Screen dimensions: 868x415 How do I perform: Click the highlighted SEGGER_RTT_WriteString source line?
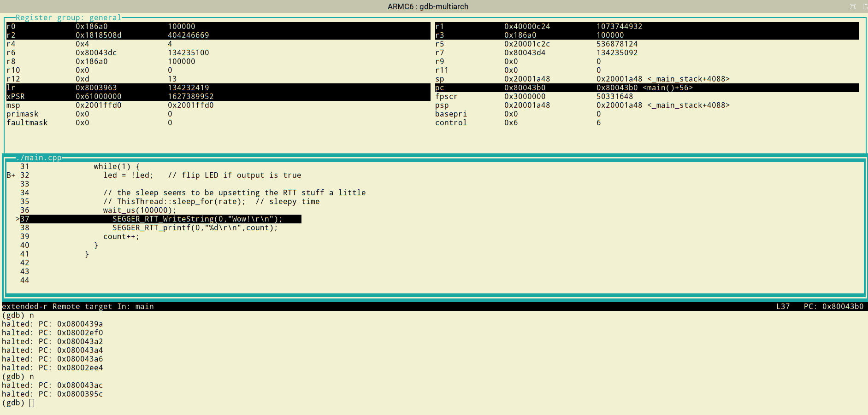pos(197,219)
